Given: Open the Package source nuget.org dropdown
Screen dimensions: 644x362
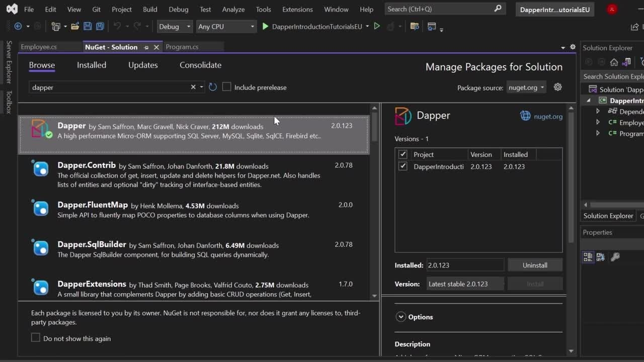Looking at the screenshot, I should coord(526,87).
